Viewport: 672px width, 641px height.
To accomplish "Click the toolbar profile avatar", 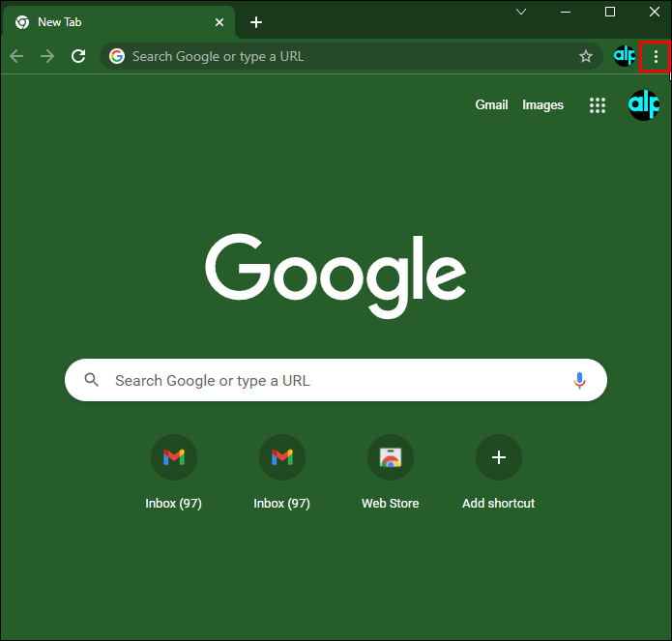I will point(625,57).
